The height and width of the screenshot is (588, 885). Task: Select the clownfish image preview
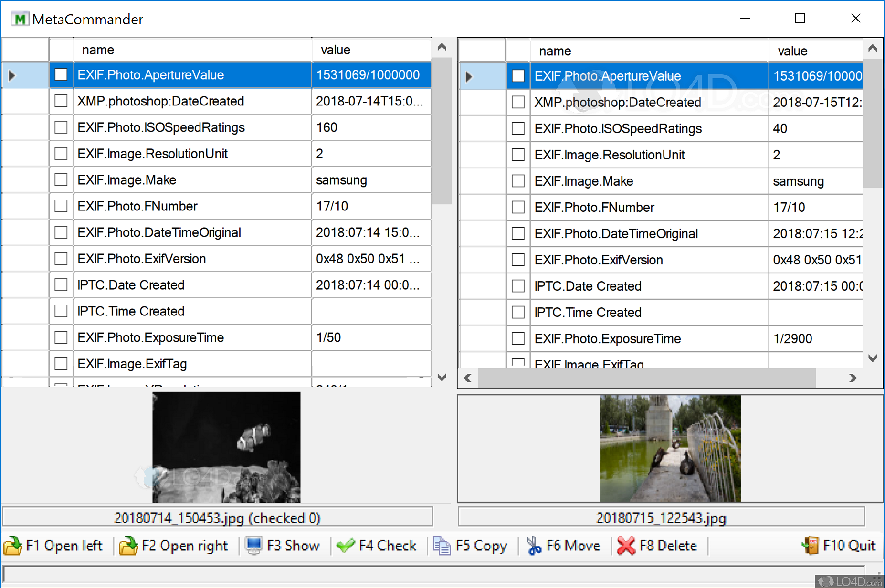[x=226, y=447]
